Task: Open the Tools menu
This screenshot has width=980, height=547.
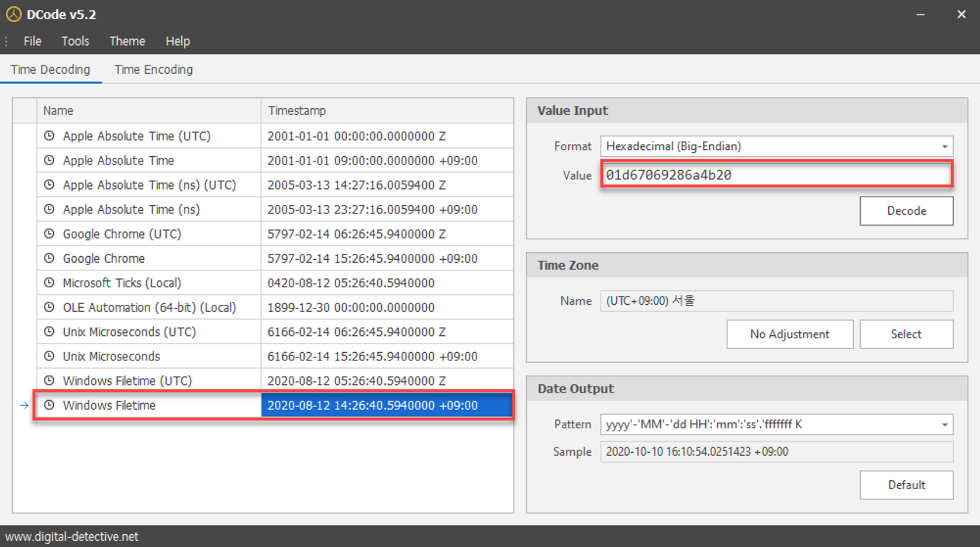Action: pos(75,41)
